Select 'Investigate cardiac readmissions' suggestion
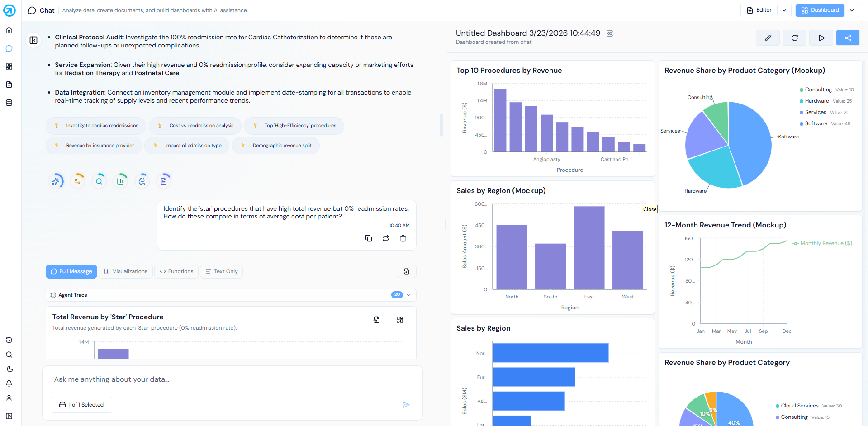The height and width of the screenshot is (426, 868). [x=96, y=126]
